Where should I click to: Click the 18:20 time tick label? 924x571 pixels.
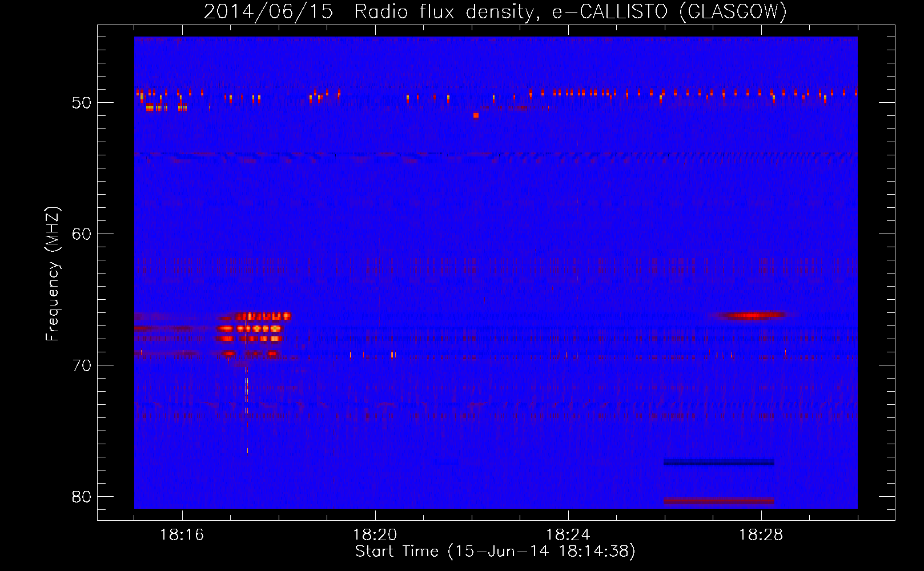point(375,535)
